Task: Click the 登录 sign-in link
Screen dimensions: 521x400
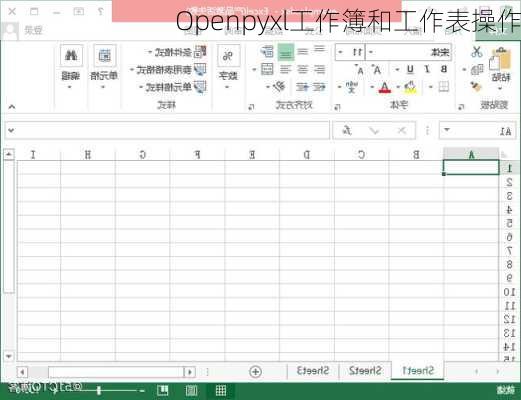Action: click(x=33, y=30)
